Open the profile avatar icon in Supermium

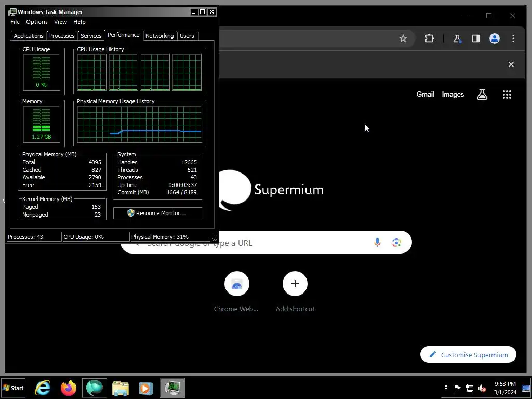(x=495, y=38)
